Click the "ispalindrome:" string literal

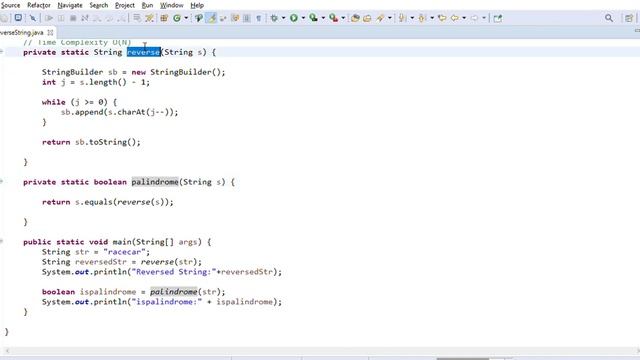point(167,302)
